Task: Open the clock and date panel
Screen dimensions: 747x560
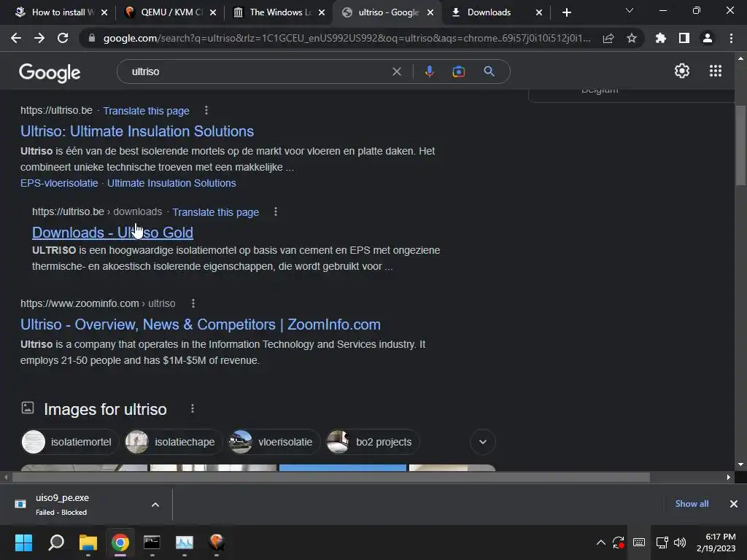Action: click(716, 542)
